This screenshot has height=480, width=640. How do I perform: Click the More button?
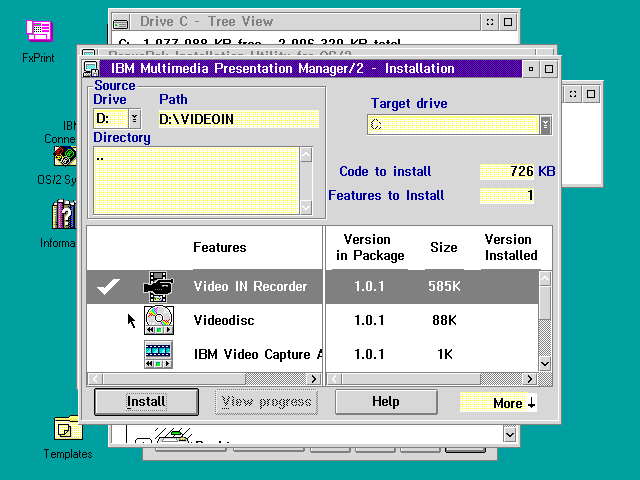click(x=498, y=403)
